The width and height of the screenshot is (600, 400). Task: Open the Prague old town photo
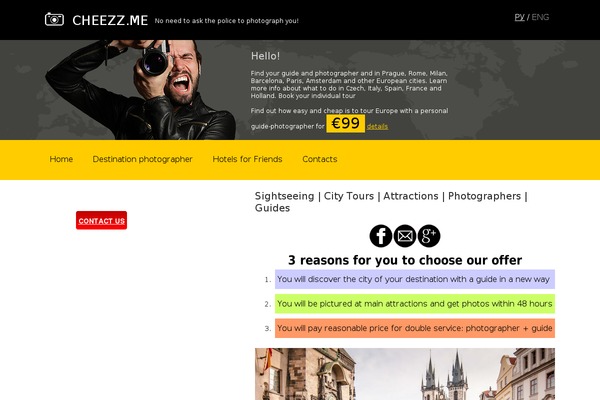coord(405,374)
